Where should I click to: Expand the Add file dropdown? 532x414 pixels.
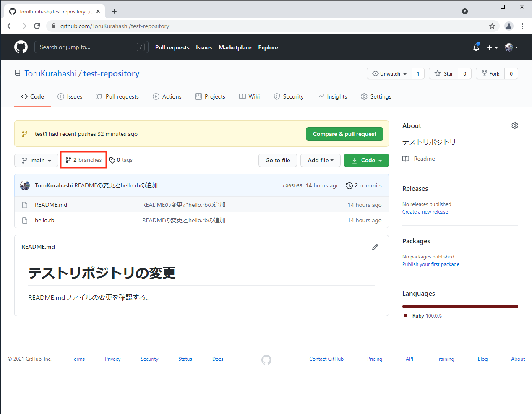tap(321, 160)
